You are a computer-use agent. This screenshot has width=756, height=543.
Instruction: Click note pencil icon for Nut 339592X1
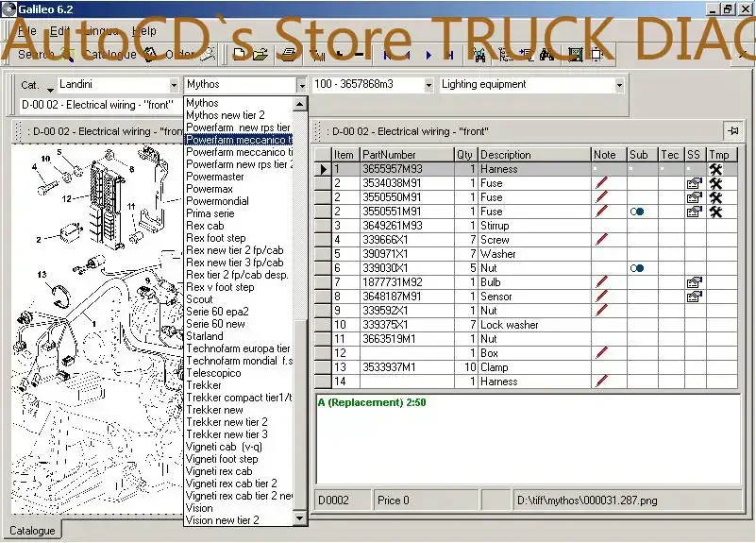[601, 311]
